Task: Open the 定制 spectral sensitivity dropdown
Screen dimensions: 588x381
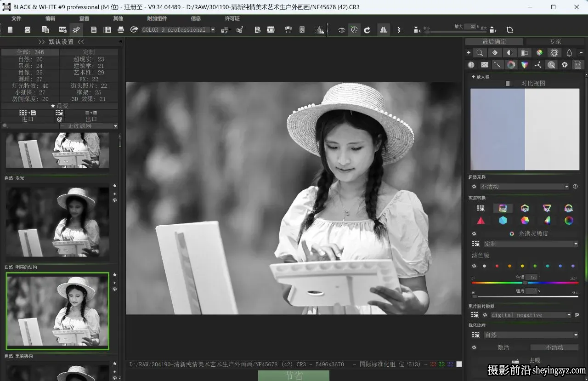Action: [531, 244]
